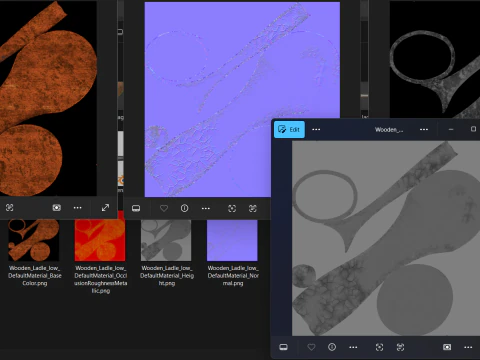
Task: Open the ellipsis menu beside the Wooden_ title
Action: [x=424, y=129]
